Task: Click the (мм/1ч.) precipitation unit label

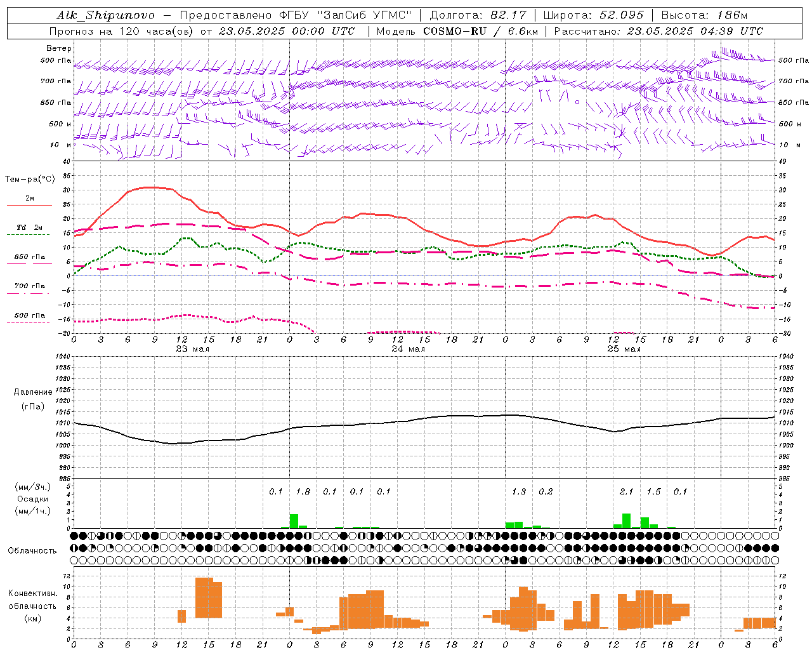Action: [32, 511]
